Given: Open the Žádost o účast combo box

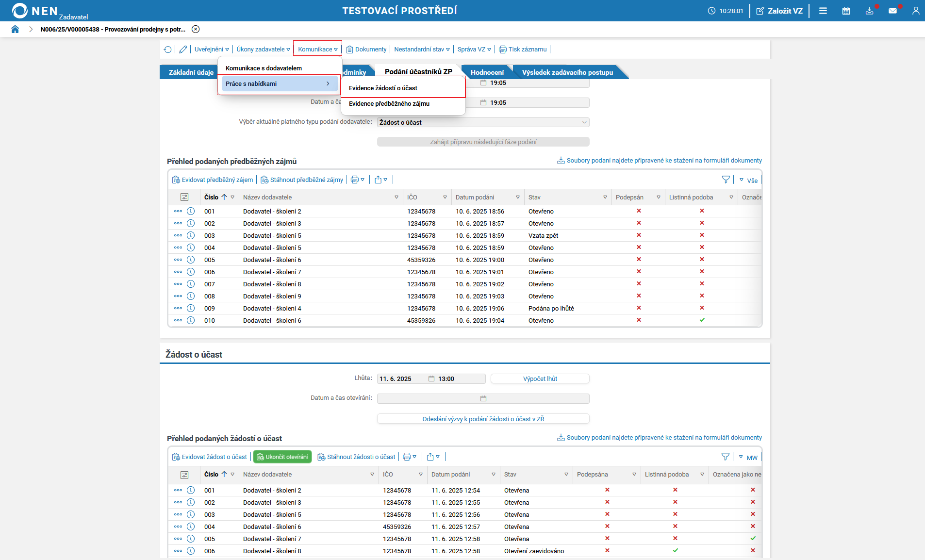Looking at the screenshot, I should pos(483,122).
